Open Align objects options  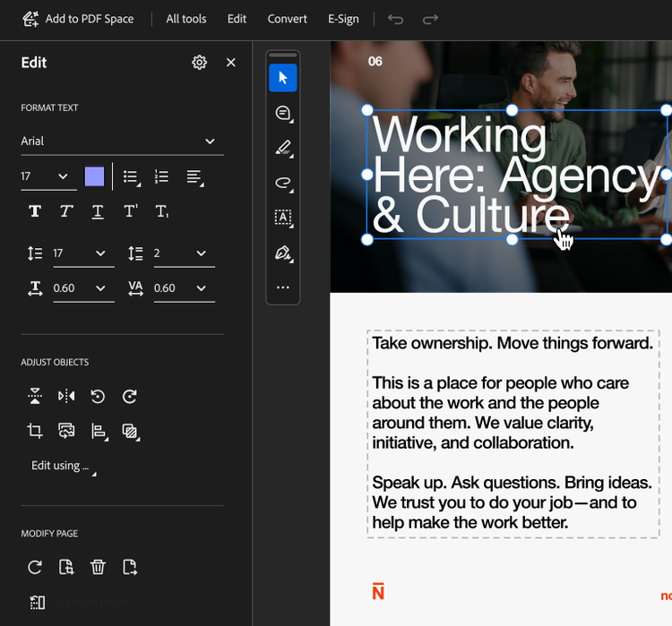click(99, 432)
